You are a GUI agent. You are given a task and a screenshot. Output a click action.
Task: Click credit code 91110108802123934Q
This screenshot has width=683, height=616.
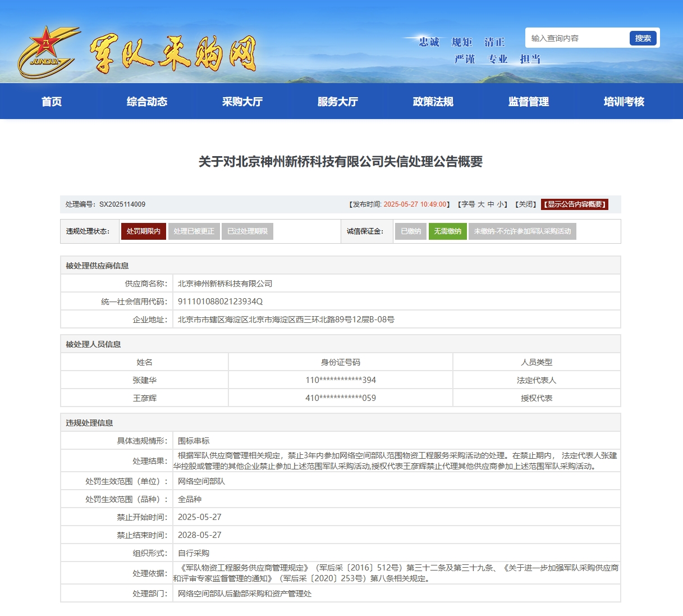pyautogui.click(x=220, y=302)
